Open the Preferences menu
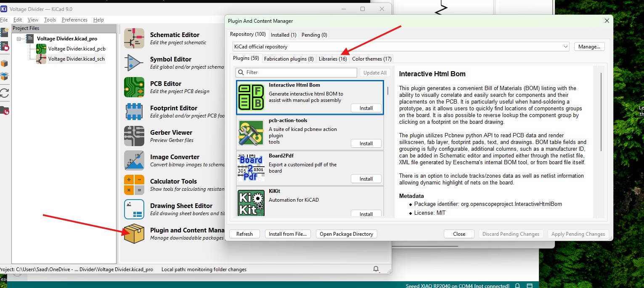The width and height of the screenshot is (644, 288). tap(74, 20)
